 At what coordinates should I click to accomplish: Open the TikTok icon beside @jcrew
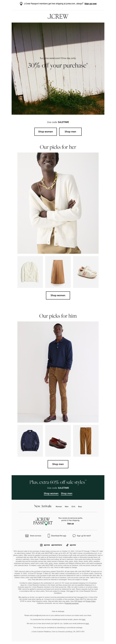coord(67,545)
